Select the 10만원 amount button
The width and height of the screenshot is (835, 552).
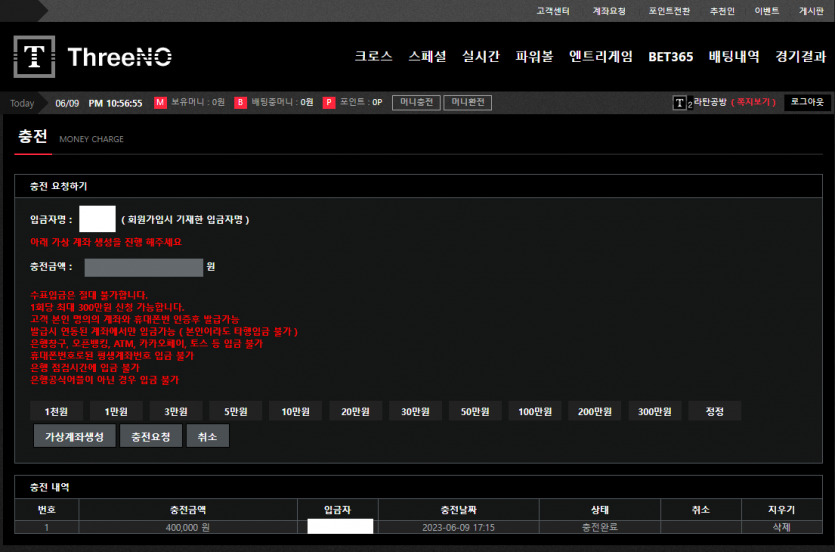(x=297, y=411)
